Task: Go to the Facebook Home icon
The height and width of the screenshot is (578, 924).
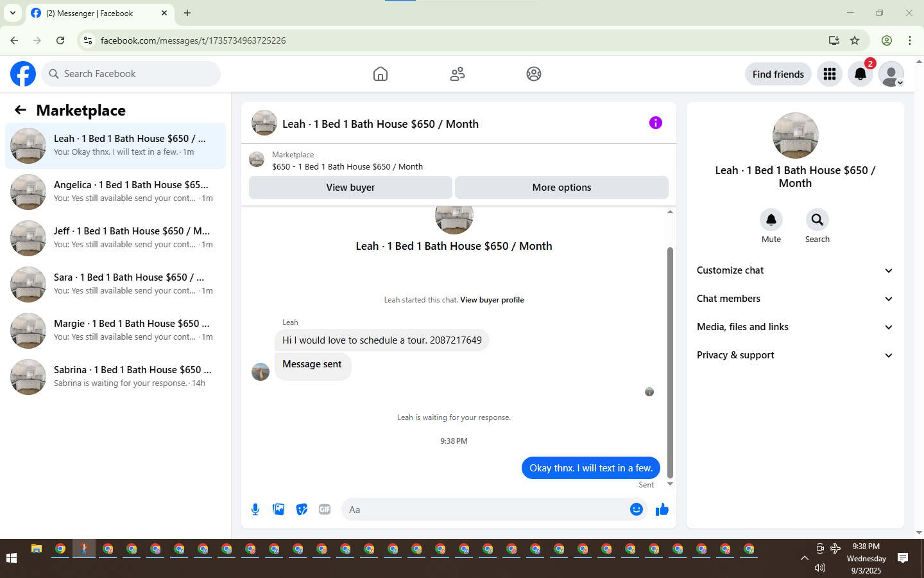Action: 381,74
